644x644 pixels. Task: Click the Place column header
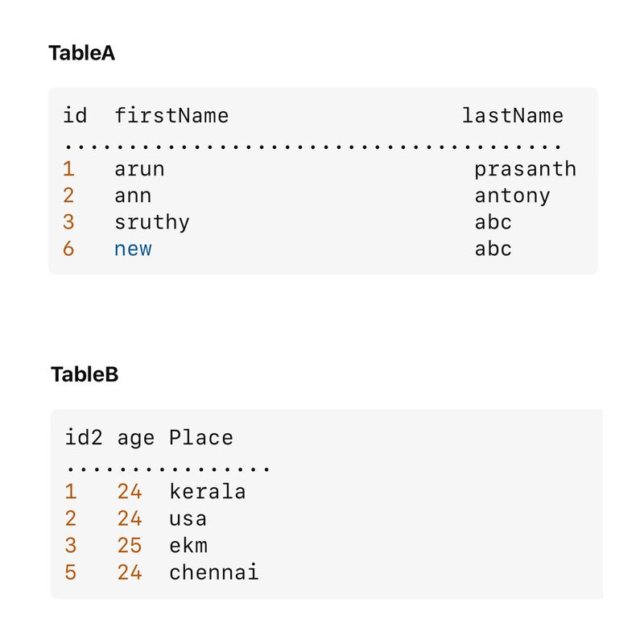pyautogui.click(x=201, y=437)
